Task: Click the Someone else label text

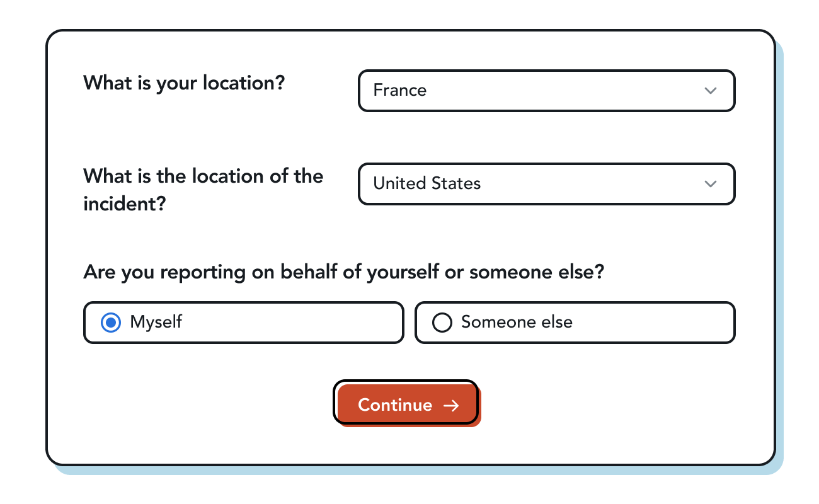Action: click(517, 323)
